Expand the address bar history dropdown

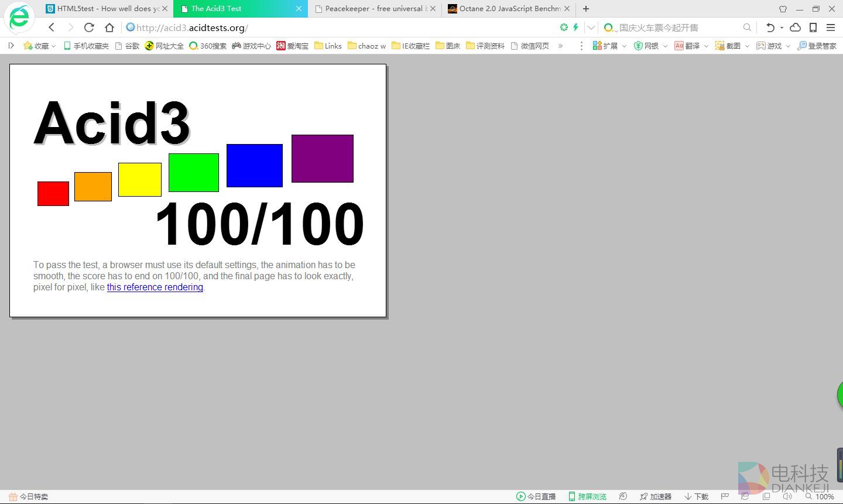tap(591, 28)
